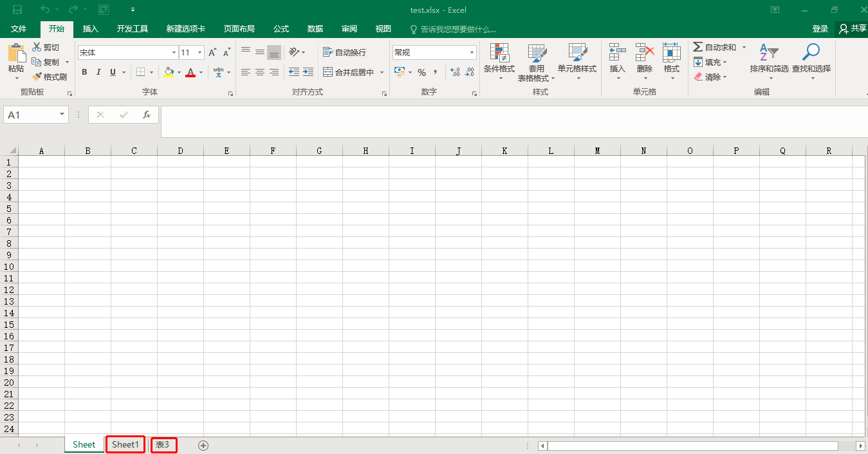Click the Delete Cells (删除) icon
The width and height of the screenshot is (868, 454).
[x=644, y=62]
